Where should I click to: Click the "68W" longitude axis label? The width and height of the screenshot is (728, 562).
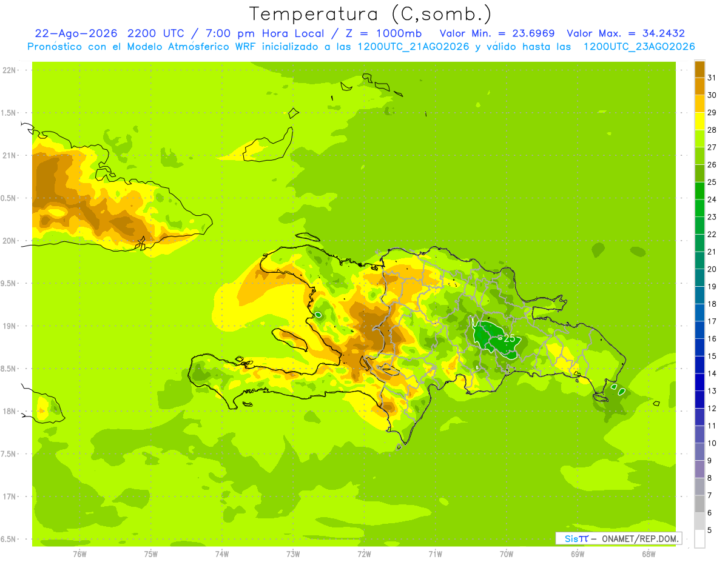(649, 554)
